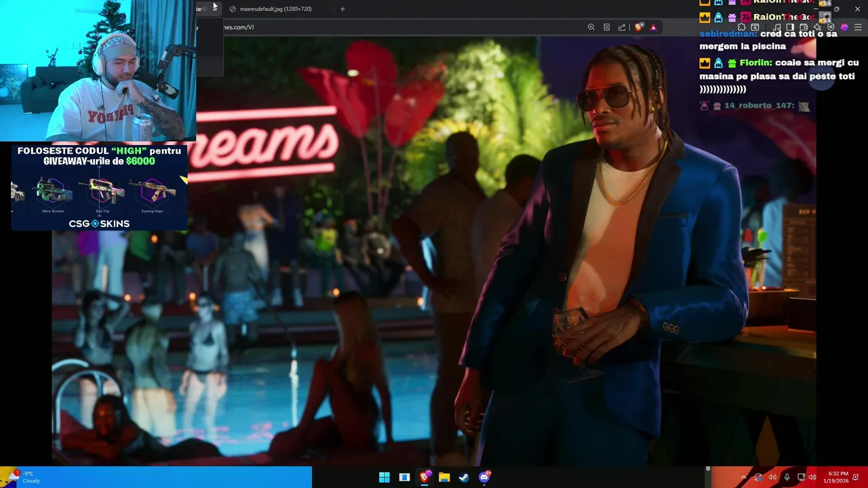Open Leo AI sparkle icon
The image size is (868, 488).
pyautogui.click(x=817, y=27)
